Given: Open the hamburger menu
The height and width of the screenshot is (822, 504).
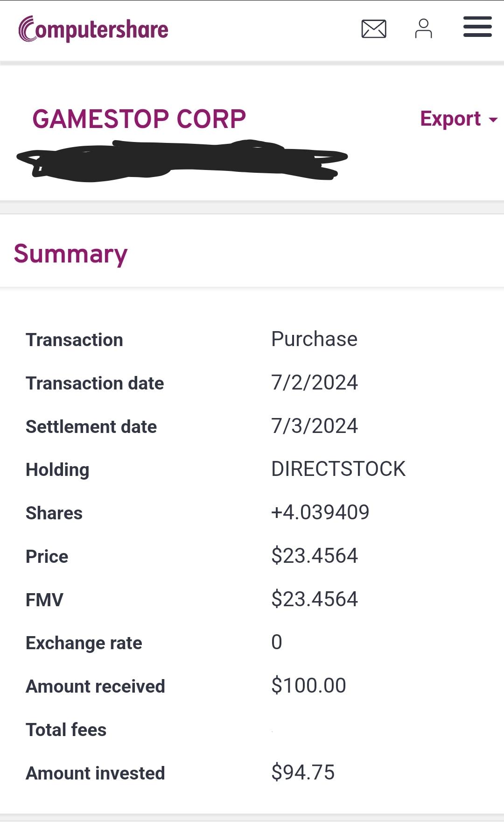Looking at the screenshot, I should pyautogui.click(x=477, y=27).
